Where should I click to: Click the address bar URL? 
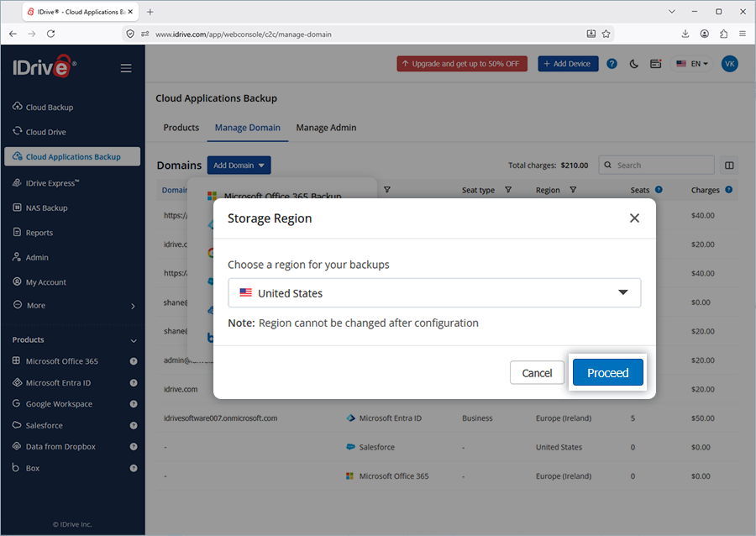(x=244, y=34)
